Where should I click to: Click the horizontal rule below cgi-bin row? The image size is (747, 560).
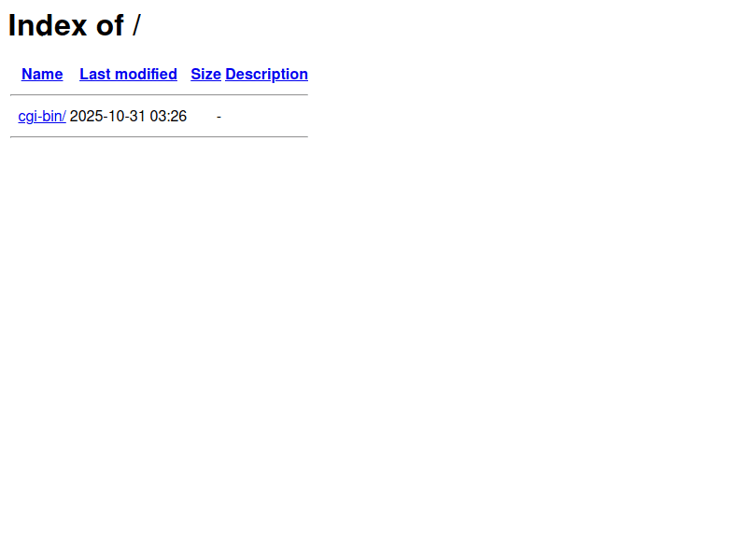(x=159, y=136)
